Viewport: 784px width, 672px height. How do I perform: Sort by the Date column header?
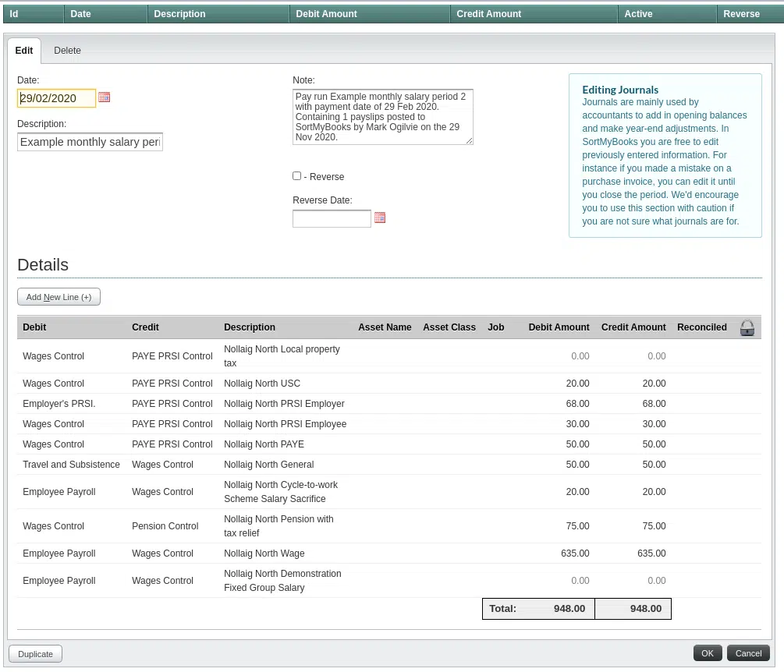click(106, 14)
